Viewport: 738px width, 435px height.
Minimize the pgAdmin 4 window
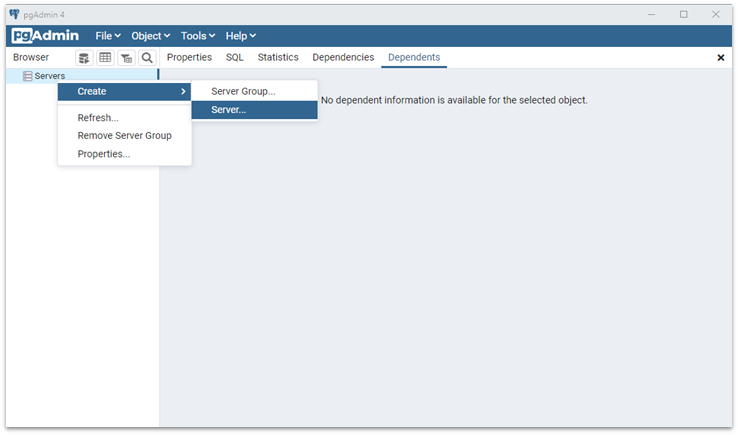coord(651,15)
